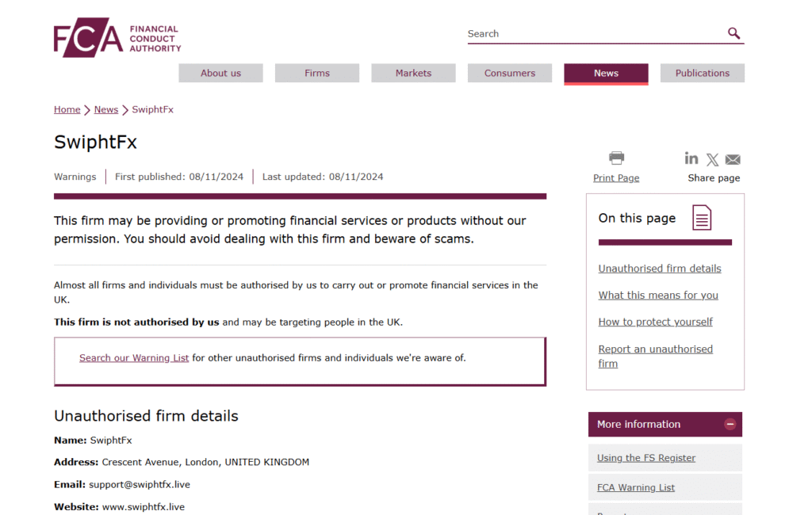
Task: Click the printer icon
Action: tap(616, 158)
